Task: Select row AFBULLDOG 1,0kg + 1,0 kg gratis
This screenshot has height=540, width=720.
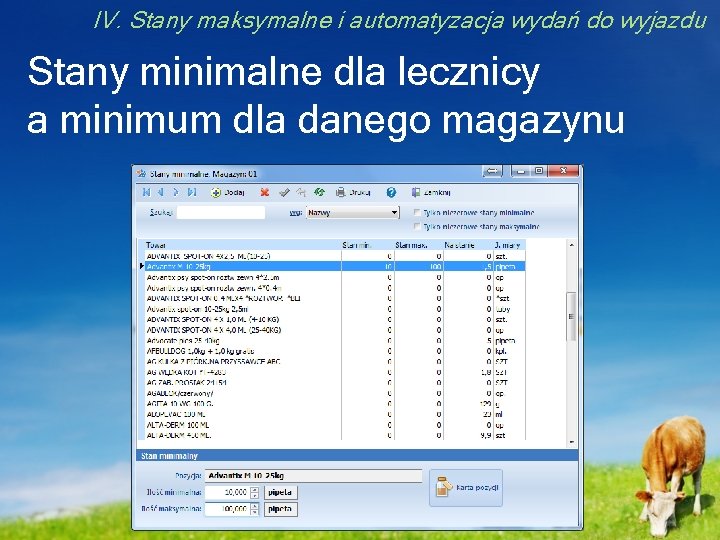Action: click(335, 351)
